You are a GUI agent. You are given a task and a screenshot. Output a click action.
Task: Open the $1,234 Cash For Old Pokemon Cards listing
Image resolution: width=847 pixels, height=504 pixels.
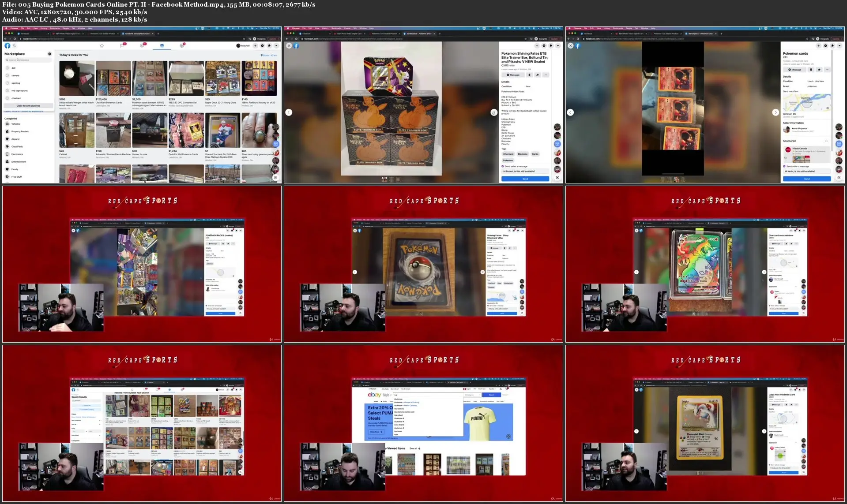(186, 130)
